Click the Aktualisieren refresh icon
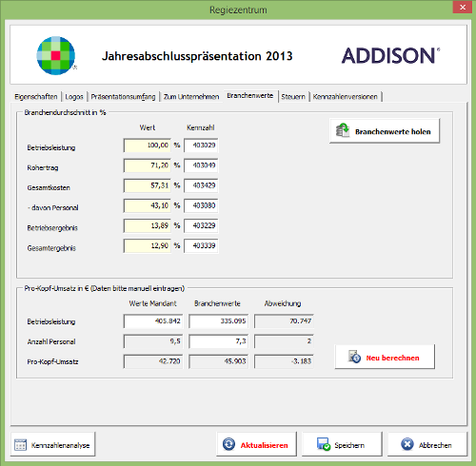 228,444
